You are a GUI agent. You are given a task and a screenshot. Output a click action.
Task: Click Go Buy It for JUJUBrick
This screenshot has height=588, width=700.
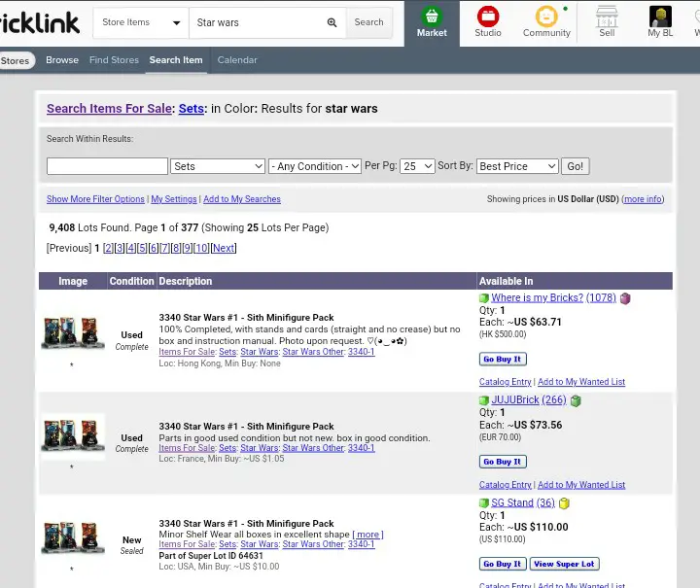(x=503, y=462)
